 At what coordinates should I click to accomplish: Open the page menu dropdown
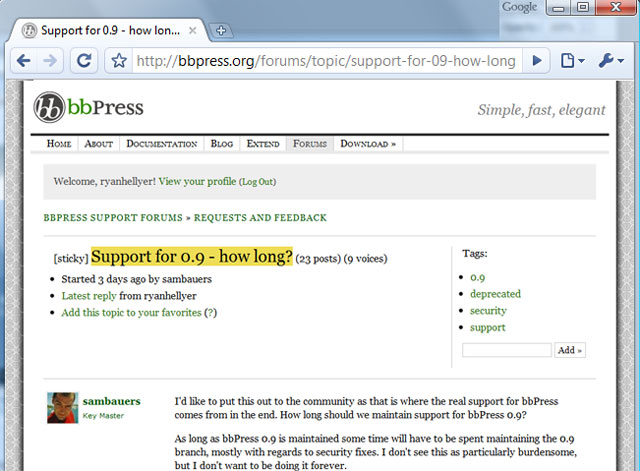[572, 61]
